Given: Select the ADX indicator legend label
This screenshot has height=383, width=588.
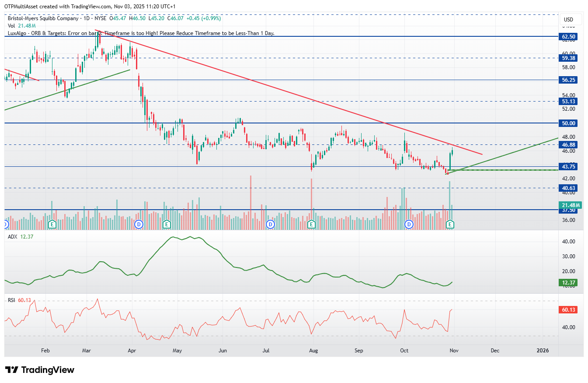Looking at the screenshot, I should (x=21, y=236).
